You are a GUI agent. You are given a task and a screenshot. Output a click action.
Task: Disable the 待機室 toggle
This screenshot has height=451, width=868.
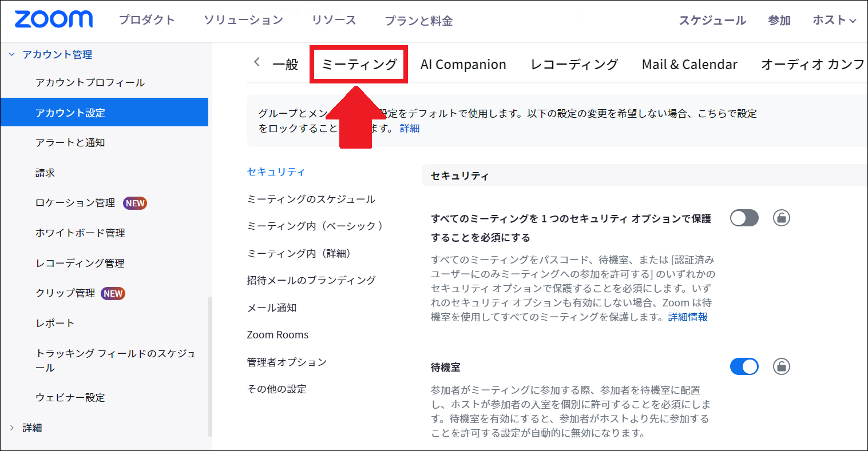[x=744, y=366]
